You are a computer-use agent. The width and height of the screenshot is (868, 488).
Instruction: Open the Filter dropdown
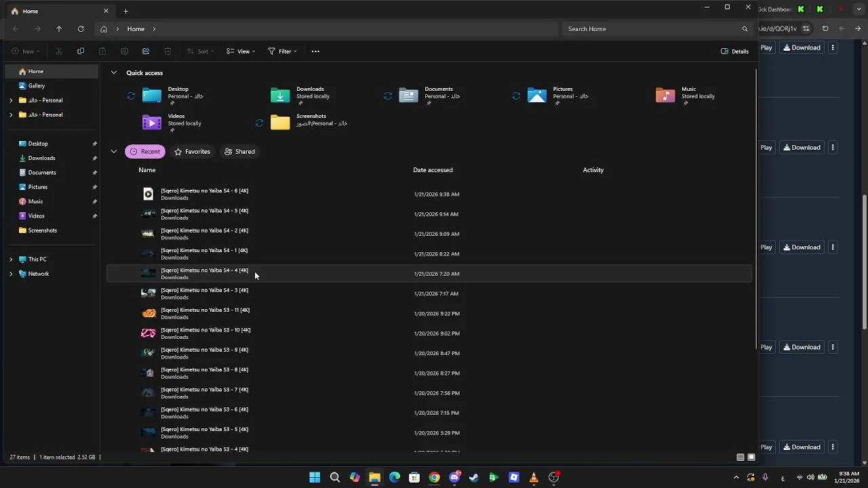[282, 51]
